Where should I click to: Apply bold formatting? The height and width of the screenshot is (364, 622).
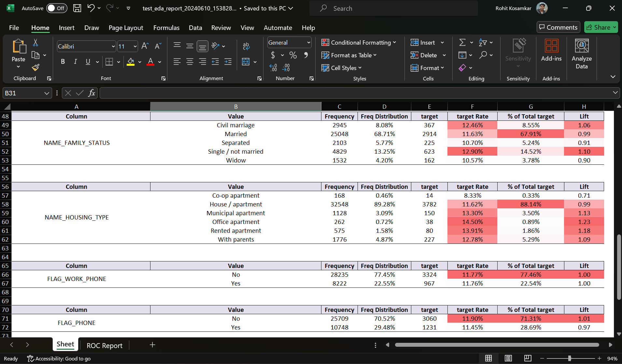click(x=63, y=62)
